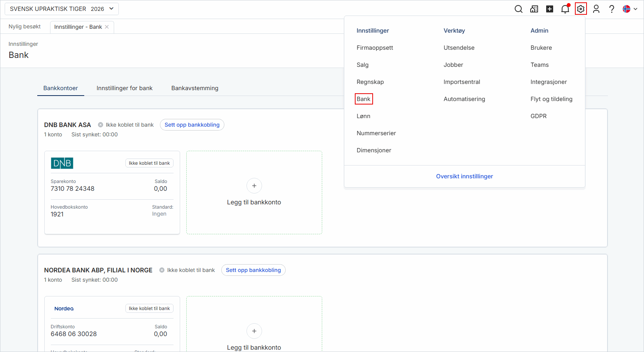Open the help question mark icon
This screenshot has width=644, height=352.
pos(612,9)
